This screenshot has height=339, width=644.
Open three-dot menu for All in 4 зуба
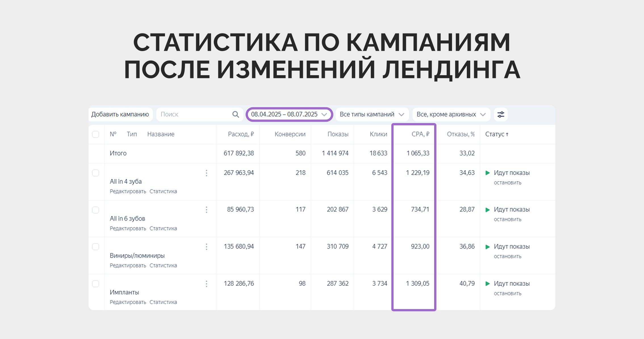click(206, 173)
